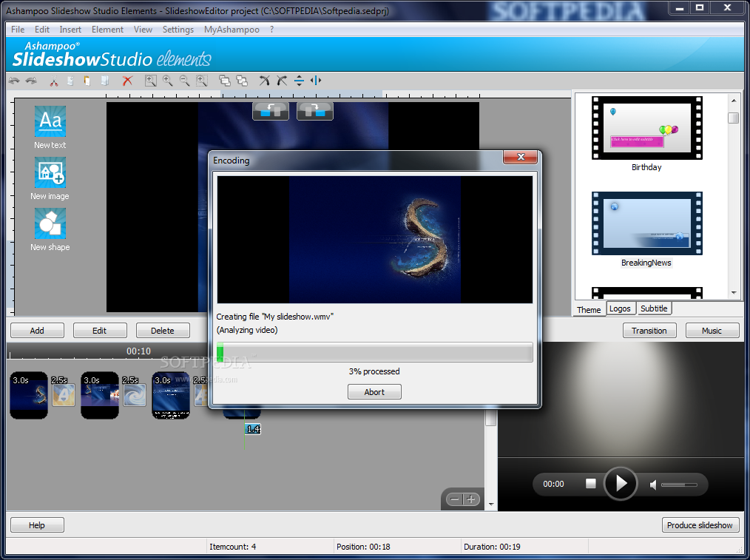Click the flip vertical icon
Image resolution: width=750 pixels, height=560 pixels.
299,81
